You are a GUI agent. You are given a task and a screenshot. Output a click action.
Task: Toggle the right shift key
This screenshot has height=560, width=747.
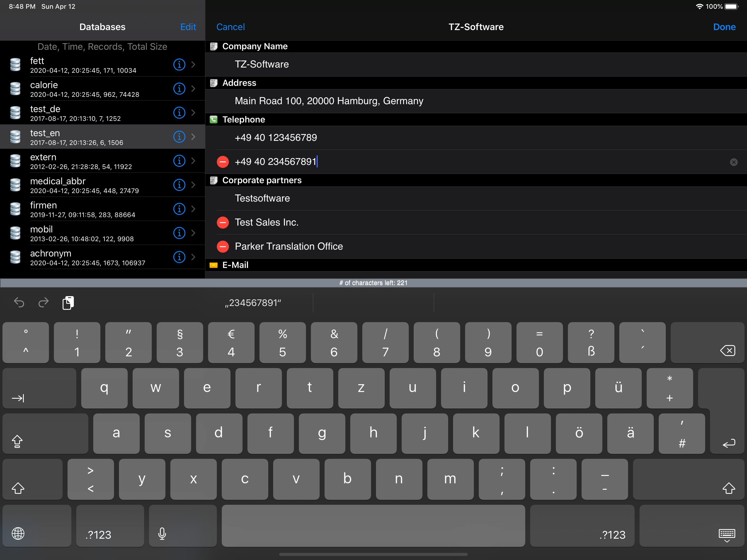pyautogui.click(x=688, y=479)
